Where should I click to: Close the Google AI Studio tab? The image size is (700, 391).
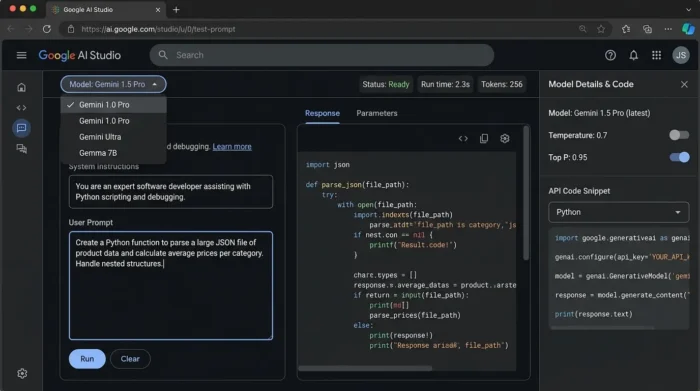[158, 9]
